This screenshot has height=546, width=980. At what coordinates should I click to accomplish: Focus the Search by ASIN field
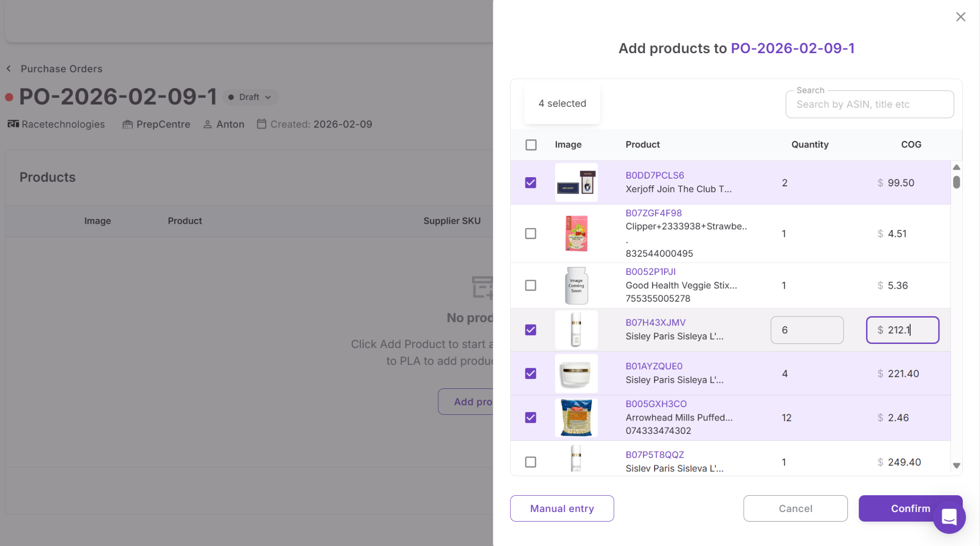[x=869, y=104]
